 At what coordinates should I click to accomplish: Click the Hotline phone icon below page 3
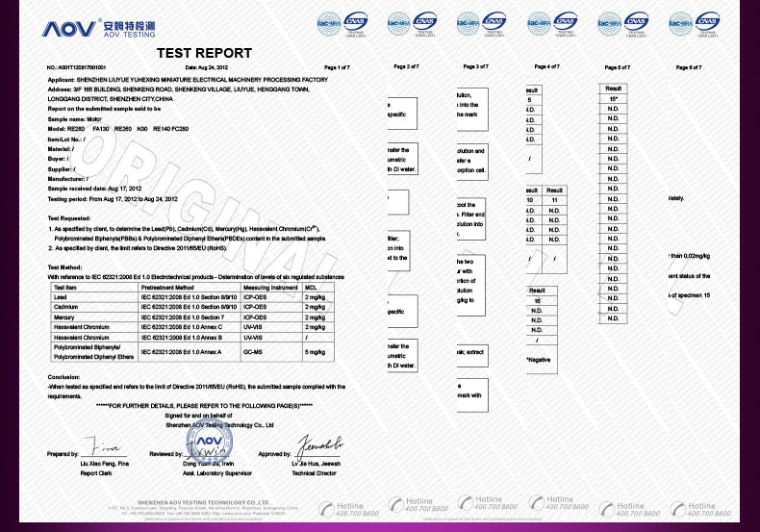click(465, 502)
